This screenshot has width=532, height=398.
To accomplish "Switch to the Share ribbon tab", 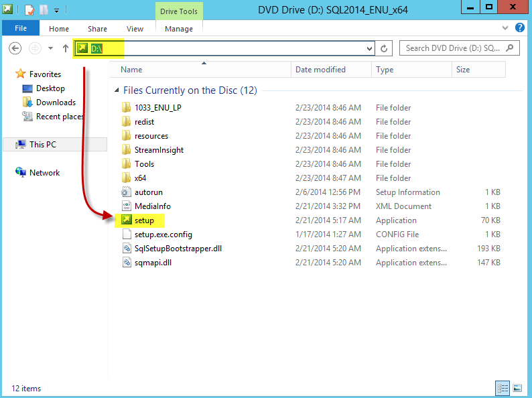I will point(97,29).
